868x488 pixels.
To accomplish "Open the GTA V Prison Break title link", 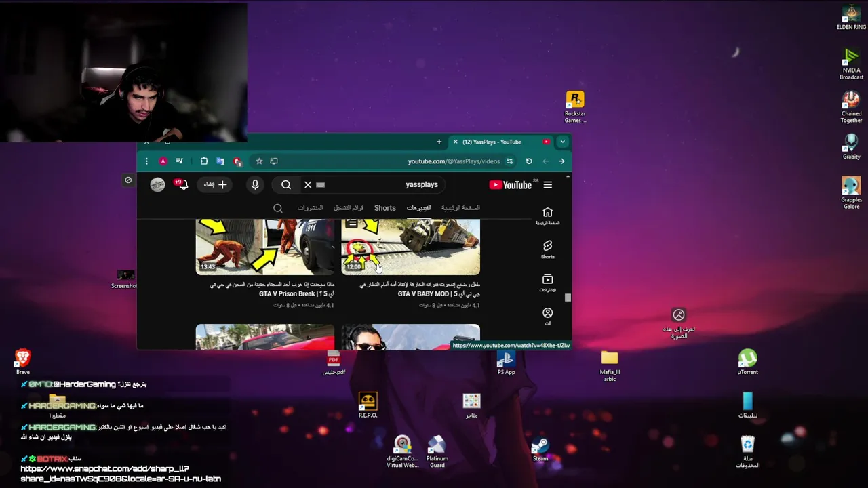I will coord(273,289).
